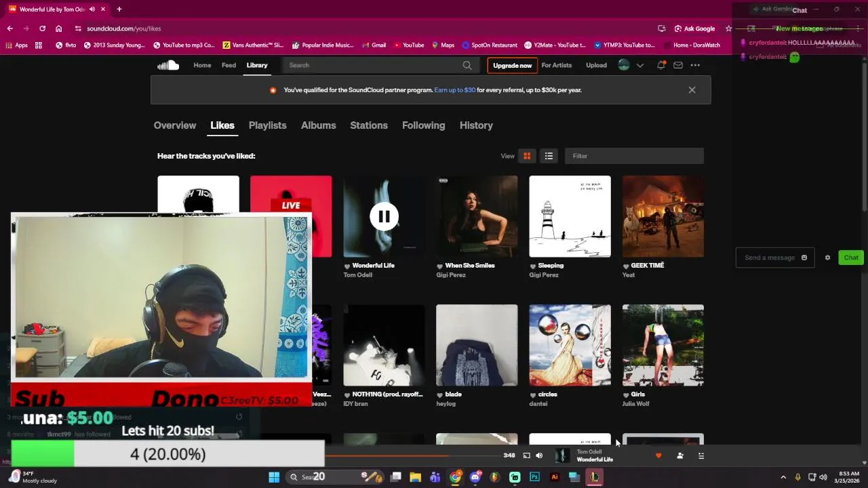Open the messages envelope icon
868x488 pixels.
[677, 65]
